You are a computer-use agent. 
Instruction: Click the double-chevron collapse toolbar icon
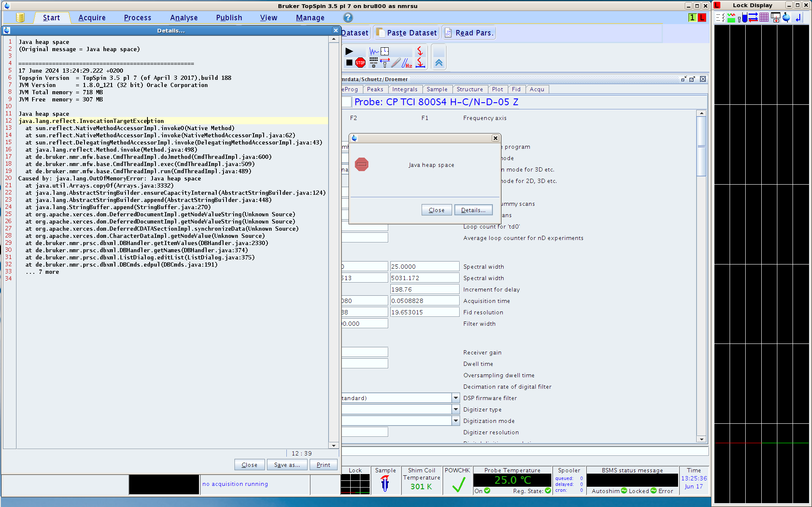pyautogui.click(x=439, y=63)
